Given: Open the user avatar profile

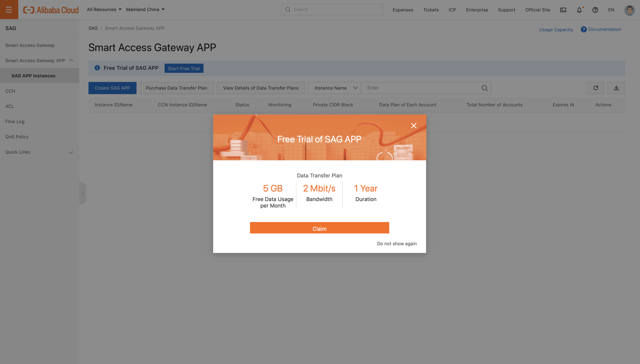Looking at the screenshot, I should coord(629,10).
